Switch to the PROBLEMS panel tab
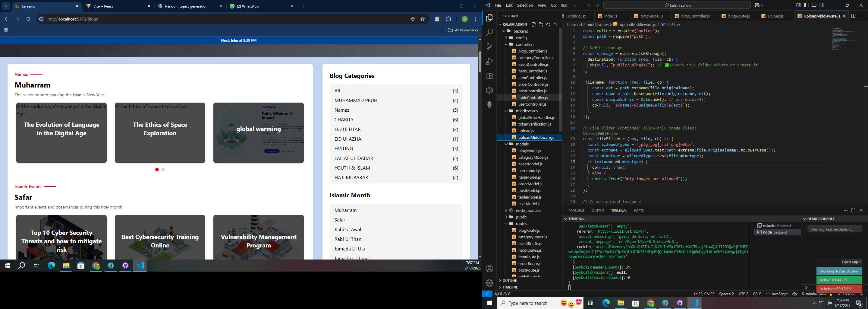Screen dimensions: 868x309 (576, 211)
